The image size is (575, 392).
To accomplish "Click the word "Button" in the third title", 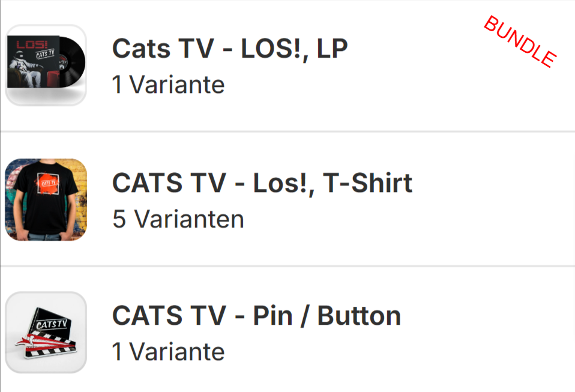I will [x=358, y=316].
